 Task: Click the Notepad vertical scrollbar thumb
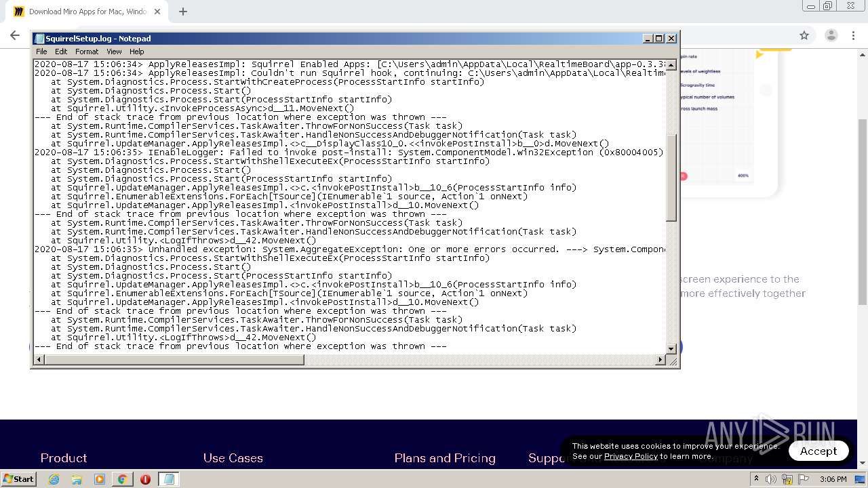pyautogui.click(x=671, y=178)
